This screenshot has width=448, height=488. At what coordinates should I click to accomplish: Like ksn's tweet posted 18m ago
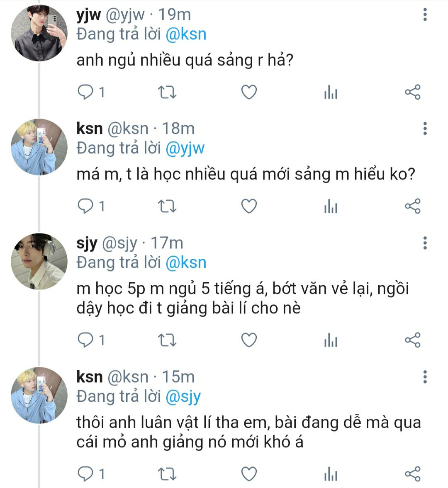click(249, 206)
